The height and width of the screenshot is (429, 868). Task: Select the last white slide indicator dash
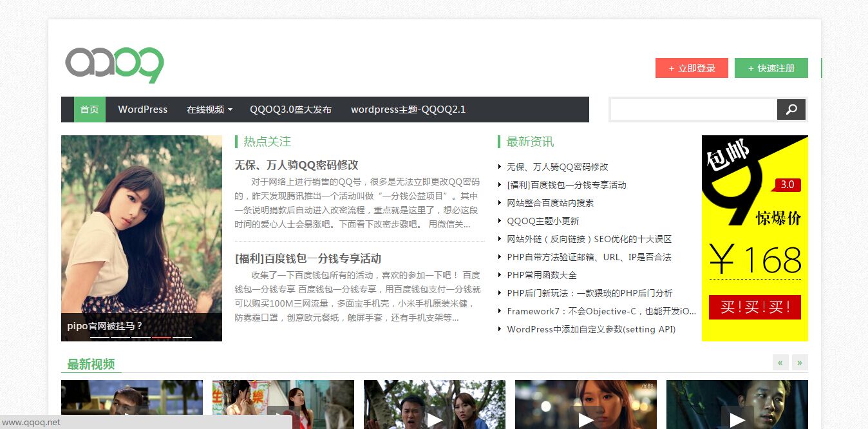tap(182, 337)
